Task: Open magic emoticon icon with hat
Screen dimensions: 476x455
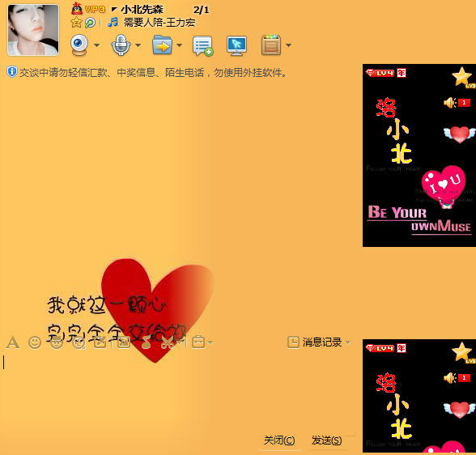Action: [57, 342]
